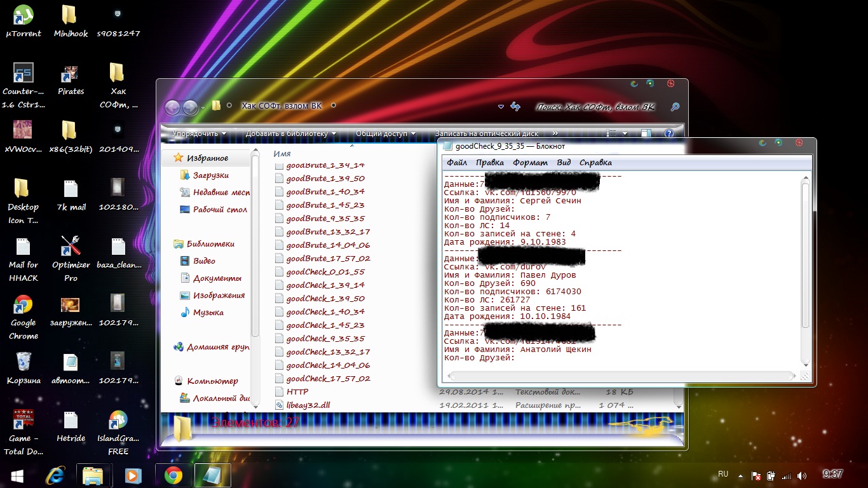Select file goodCheck_17_57_02
Viewport: 868px width, 488px height.
[x=323, y=379]
